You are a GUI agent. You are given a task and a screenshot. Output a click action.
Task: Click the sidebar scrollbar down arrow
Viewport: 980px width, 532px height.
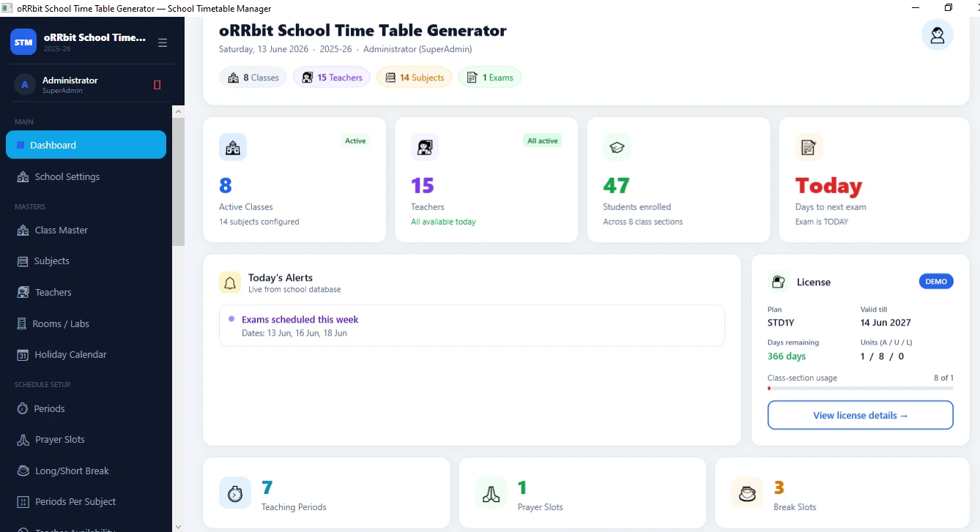(178, 526)
